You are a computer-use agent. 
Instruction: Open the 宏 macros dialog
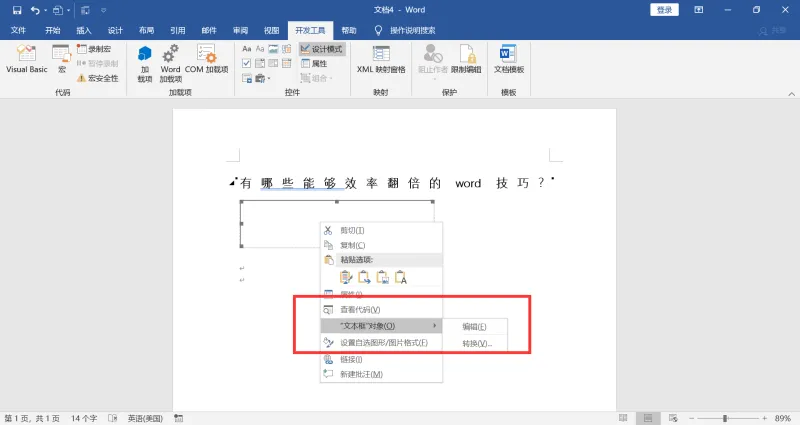pyautogui.click(x=62, y=59)
